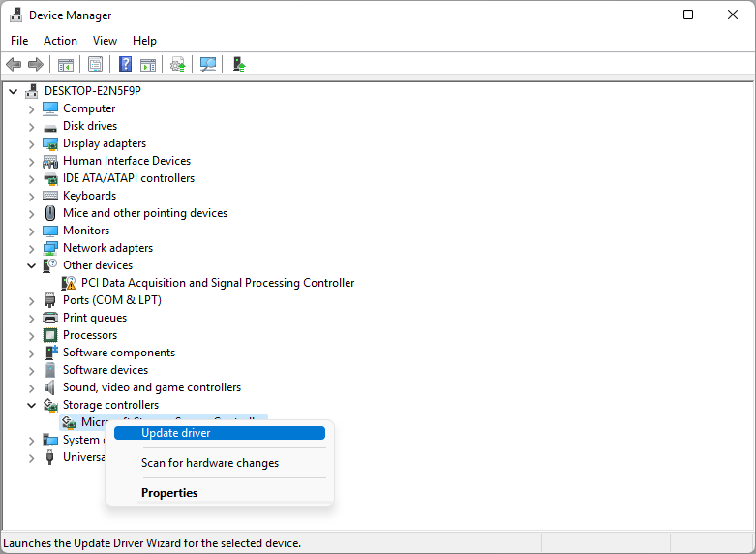Select the Print queues label

(x=95, y=318)
